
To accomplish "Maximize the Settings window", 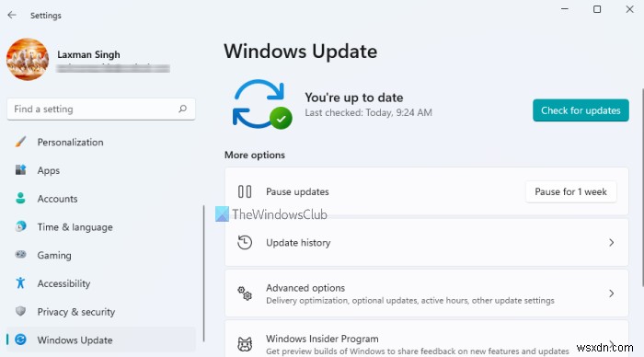I will tap(597, 9).
